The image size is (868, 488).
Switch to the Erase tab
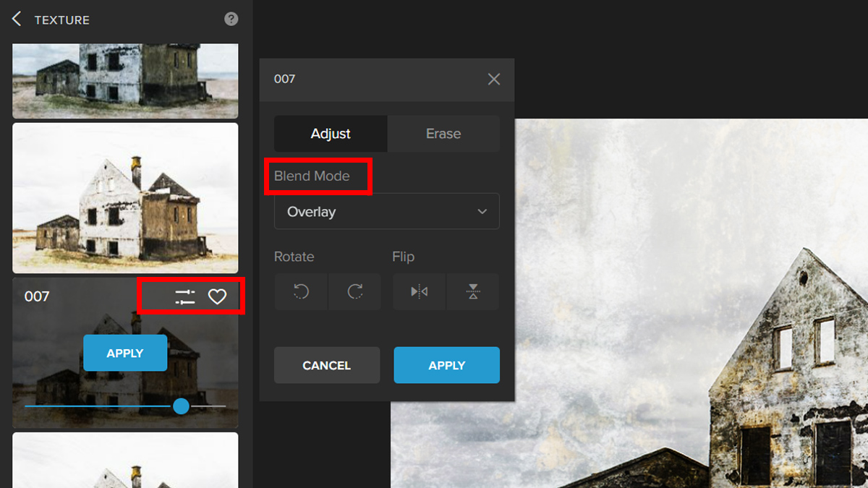443,134
